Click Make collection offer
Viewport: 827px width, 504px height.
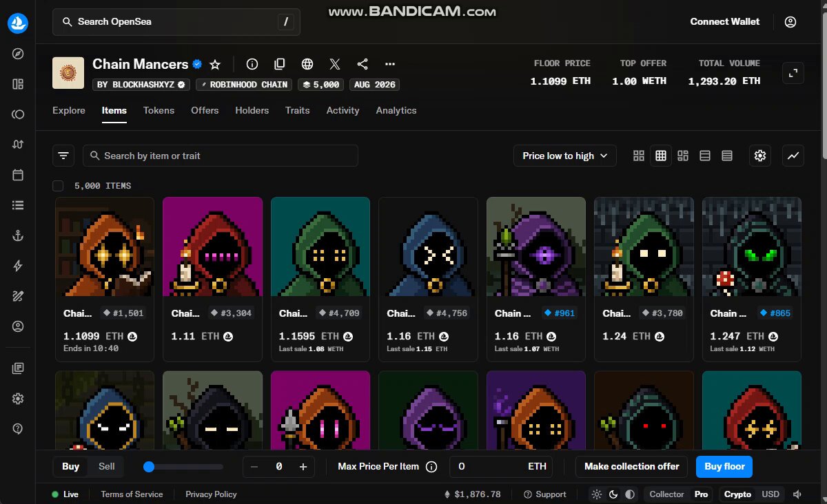coord(632,466)
